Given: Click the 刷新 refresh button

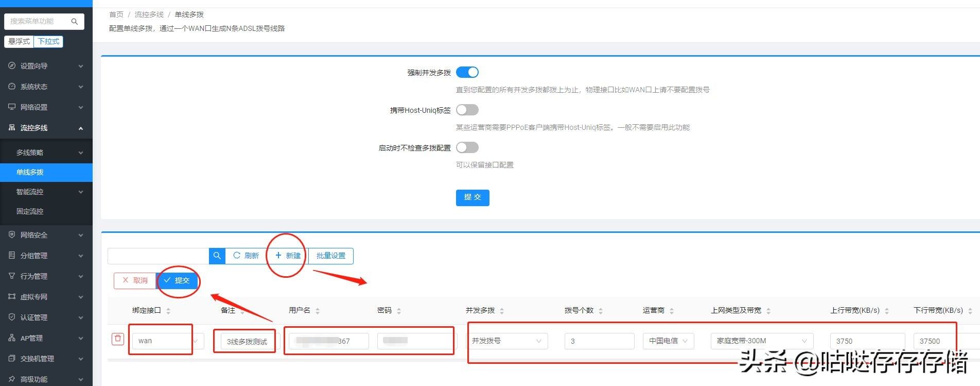Looking at the screenshot, I should (x=246, y=256).
